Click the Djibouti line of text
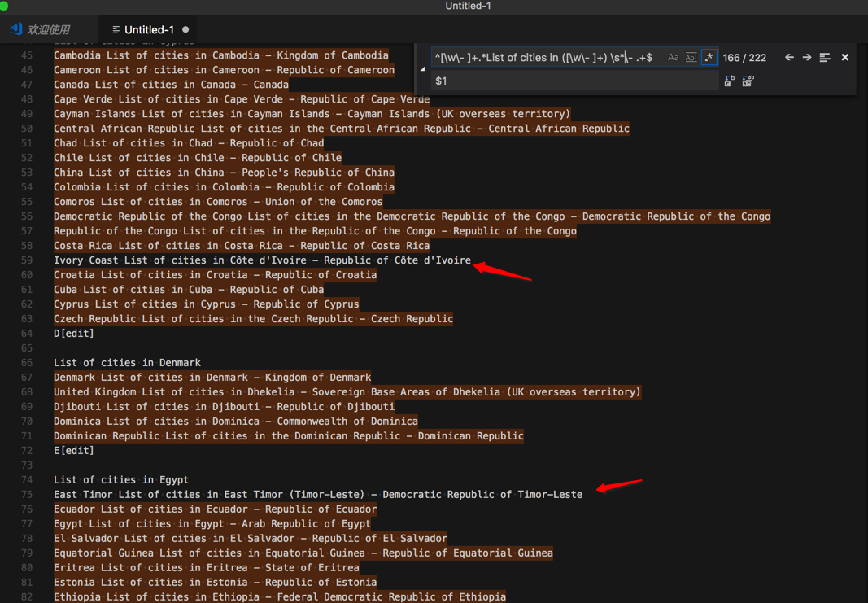Viewport: 868px width, 603px height. point(225,407)
